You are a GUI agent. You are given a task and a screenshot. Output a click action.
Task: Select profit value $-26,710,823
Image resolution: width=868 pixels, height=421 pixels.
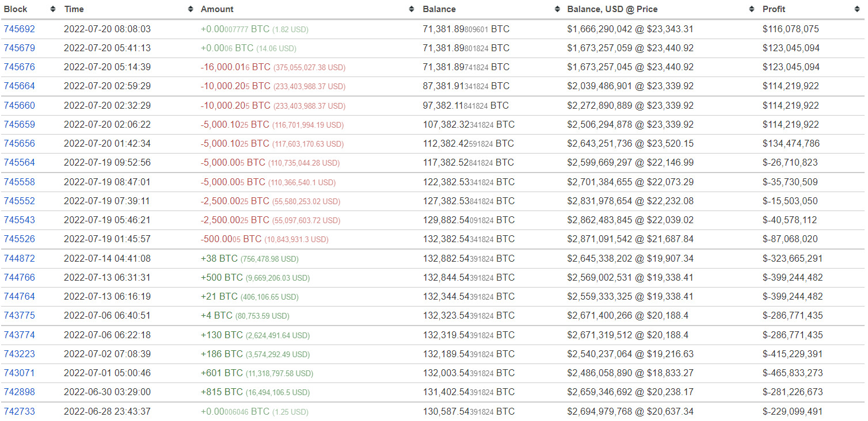[790, 163]
